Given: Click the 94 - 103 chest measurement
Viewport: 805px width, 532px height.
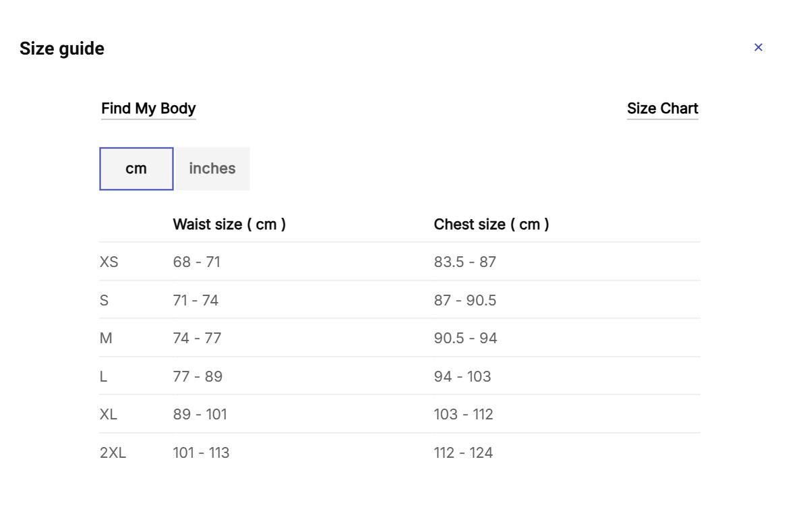Looking at the screenshot, I should pos(463,376).
